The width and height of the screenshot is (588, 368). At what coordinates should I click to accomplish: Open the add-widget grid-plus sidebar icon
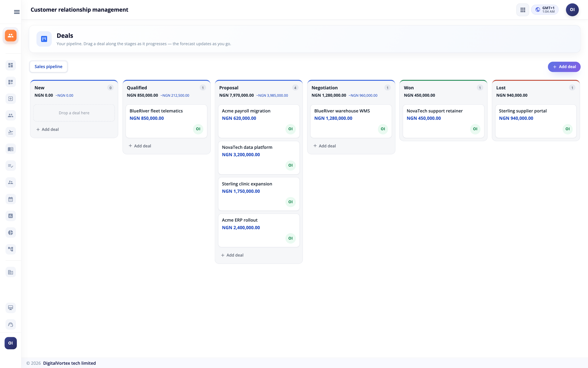pos(10,82)
